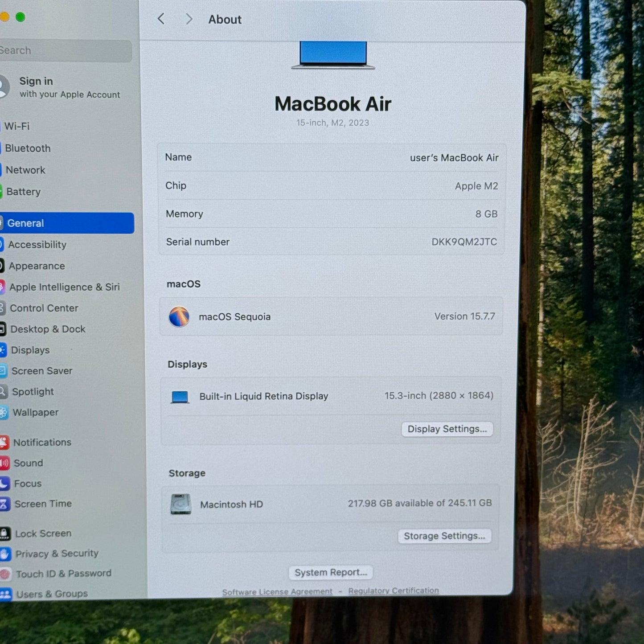
Task: Go back with the left chevron
Action: (161, 19)
